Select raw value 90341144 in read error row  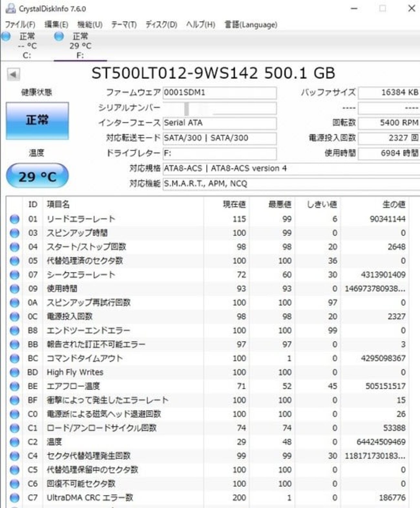click(x=387, y=219)
